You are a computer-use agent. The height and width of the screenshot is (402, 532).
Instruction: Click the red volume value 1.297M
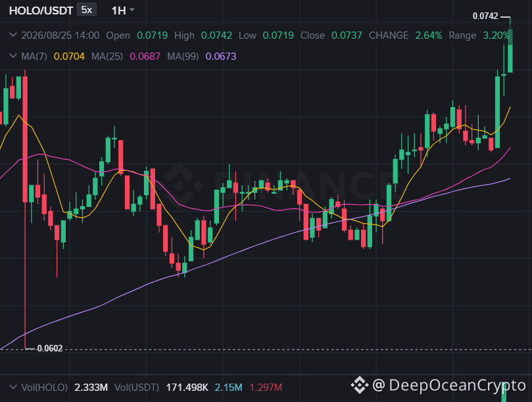[x=266, y=388]
